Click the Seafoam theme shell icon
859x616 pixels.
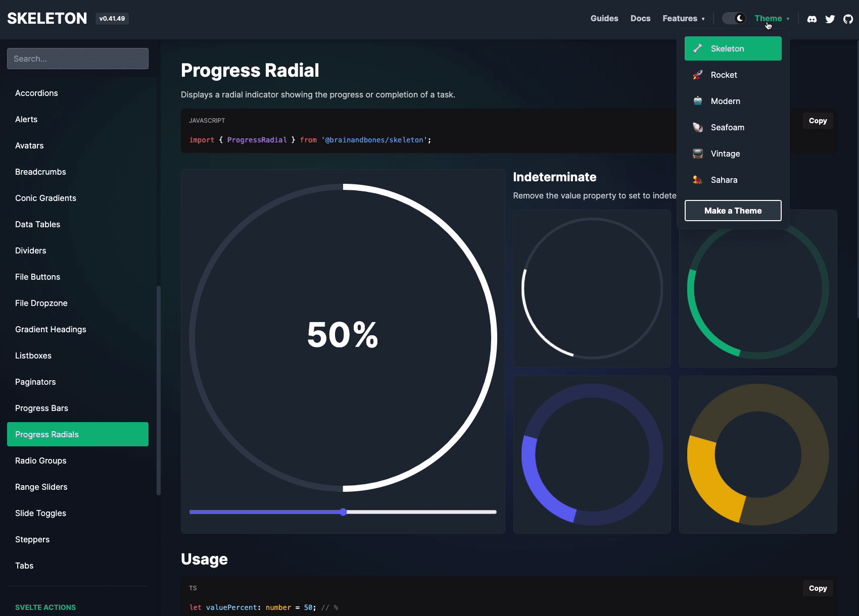tap(698, 127)
